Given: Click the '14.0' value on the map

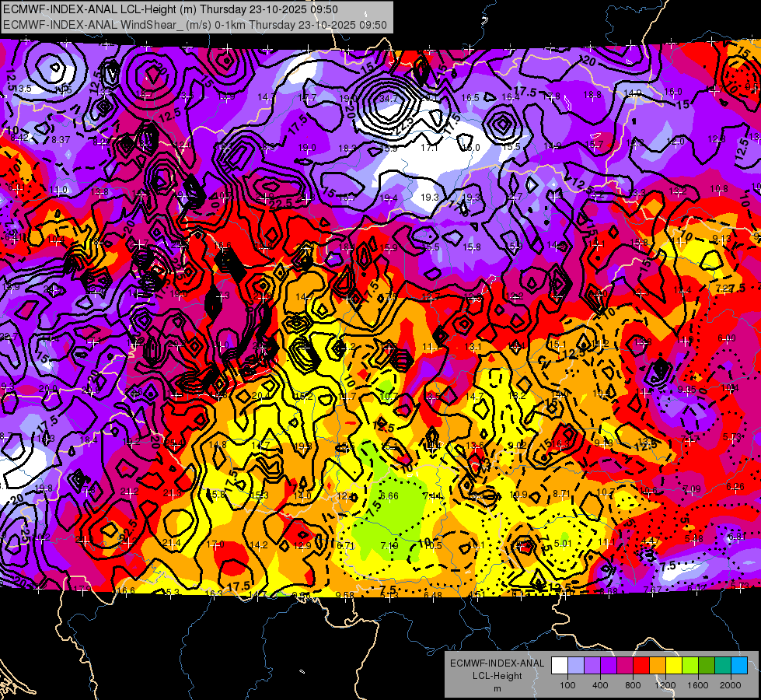Looking at the screenshot, I should [302, 496].
